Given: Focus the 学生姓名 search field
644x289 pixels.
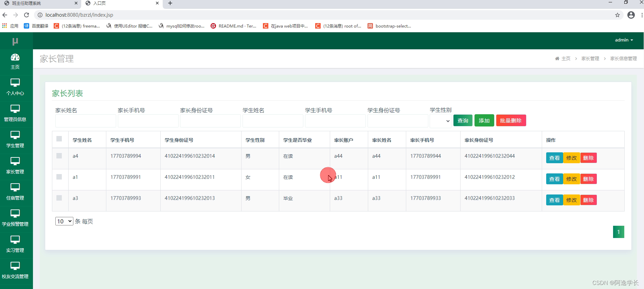Looking at the screenshot, I should [273, 121].
